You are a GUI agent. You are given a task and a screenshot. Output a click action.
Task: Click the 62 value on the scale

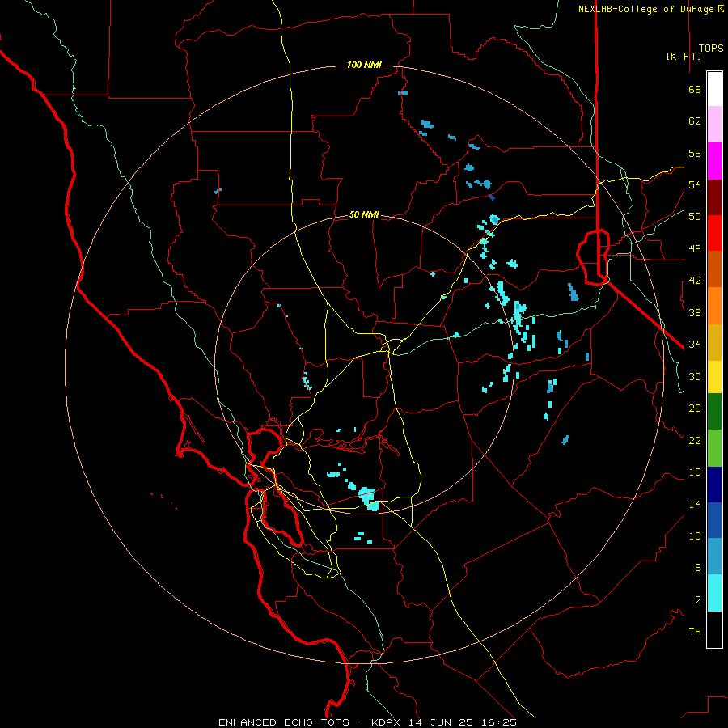coord(695,121)
